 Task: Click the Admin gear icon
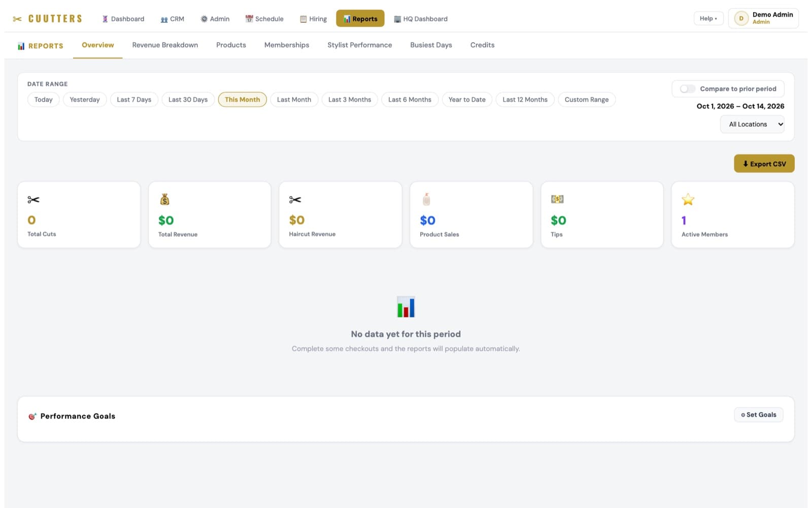point(204,19)
